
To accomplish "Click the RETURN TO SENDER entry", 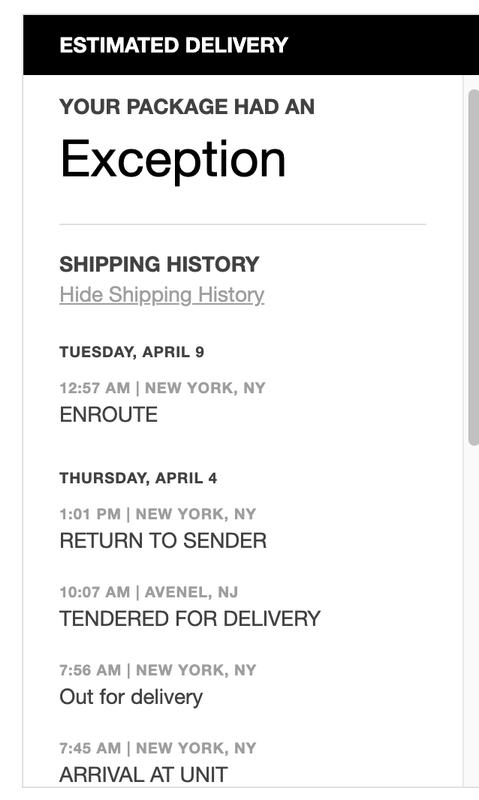I will pyautogui.click(x=163, y=541).
